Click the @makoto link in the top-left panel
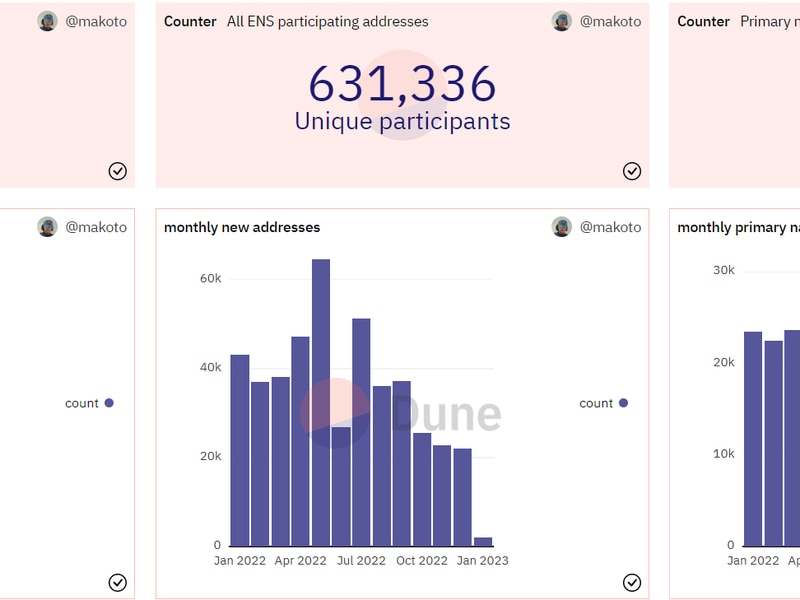The height and width of the screenshot is (600, 800). (x=96, y=21)
